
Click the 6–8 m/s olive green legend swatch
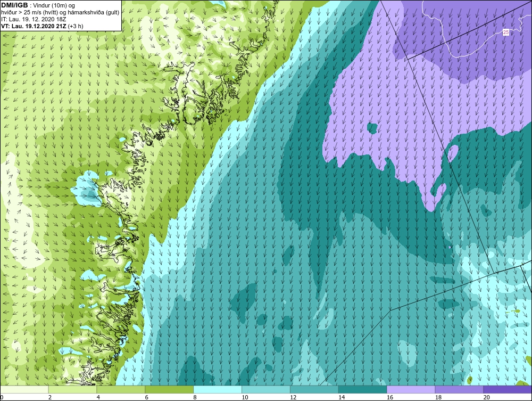click(169, 389)
